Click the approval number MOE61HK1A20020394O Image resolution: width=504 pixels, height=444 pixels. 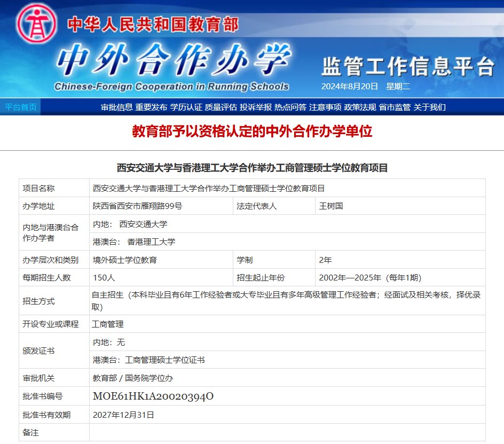[153, 396]
